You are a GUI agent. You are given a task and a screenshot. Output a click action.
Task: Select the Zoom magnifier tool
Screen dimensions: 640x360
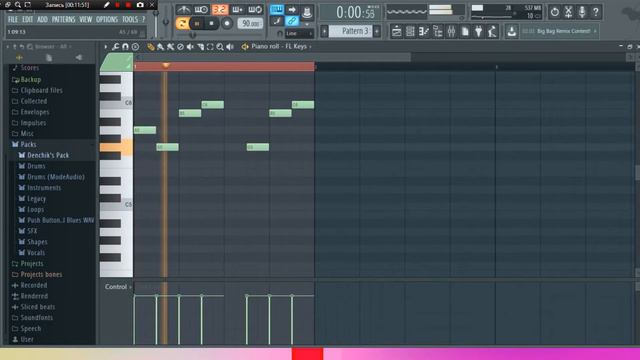(220, 47)
